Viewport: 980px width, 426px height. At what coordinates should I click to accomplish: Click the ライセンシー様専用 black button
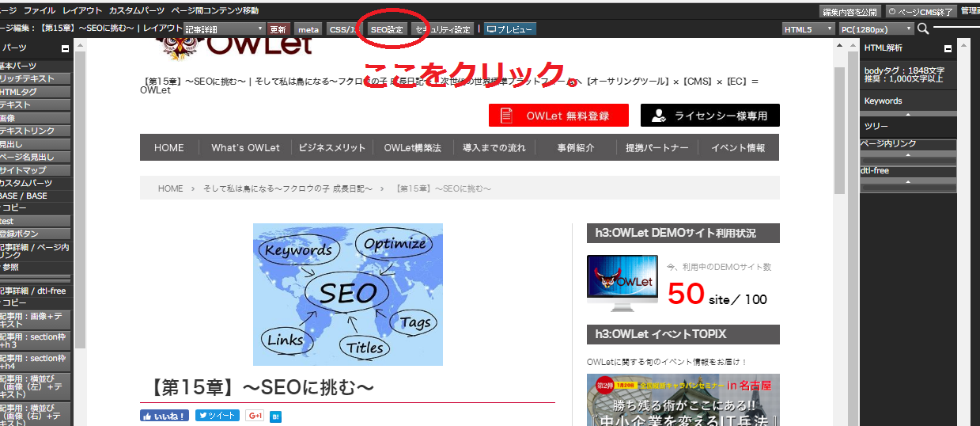point(710,116)
